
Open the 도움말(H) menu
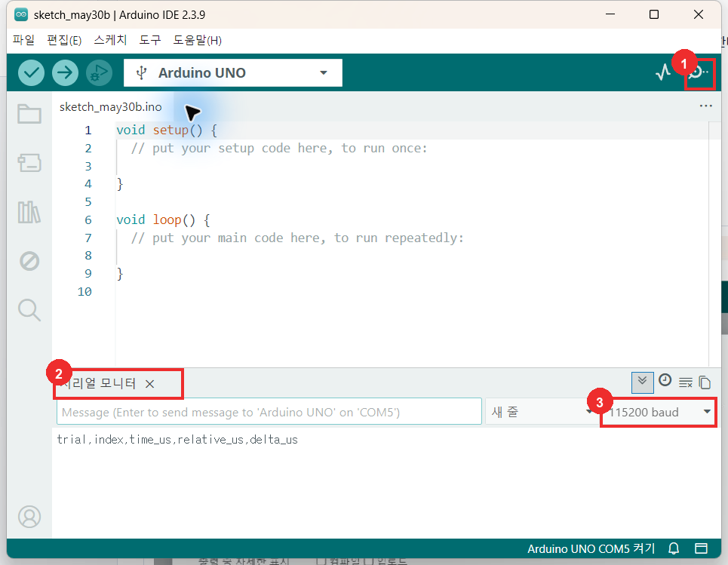coord(197,41)
